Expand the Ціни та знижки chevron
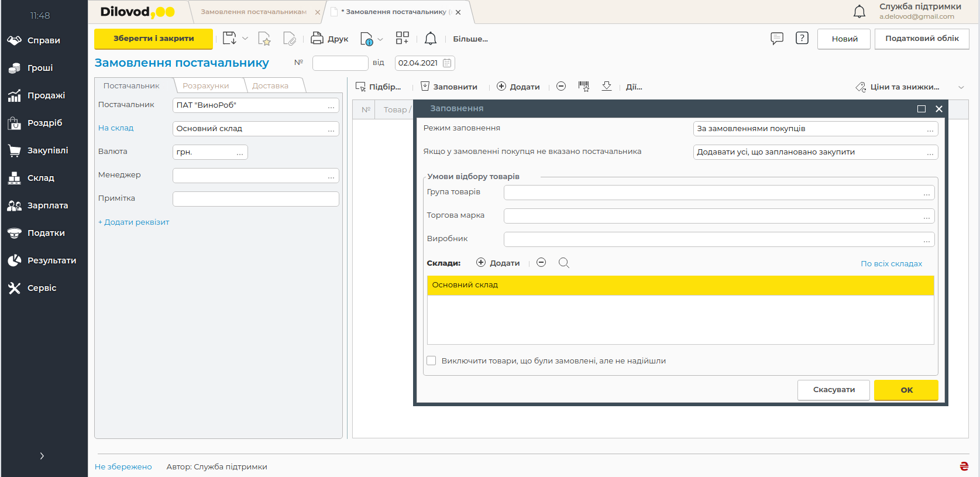This screenshot has height=477, width=980. click(961, 87)
